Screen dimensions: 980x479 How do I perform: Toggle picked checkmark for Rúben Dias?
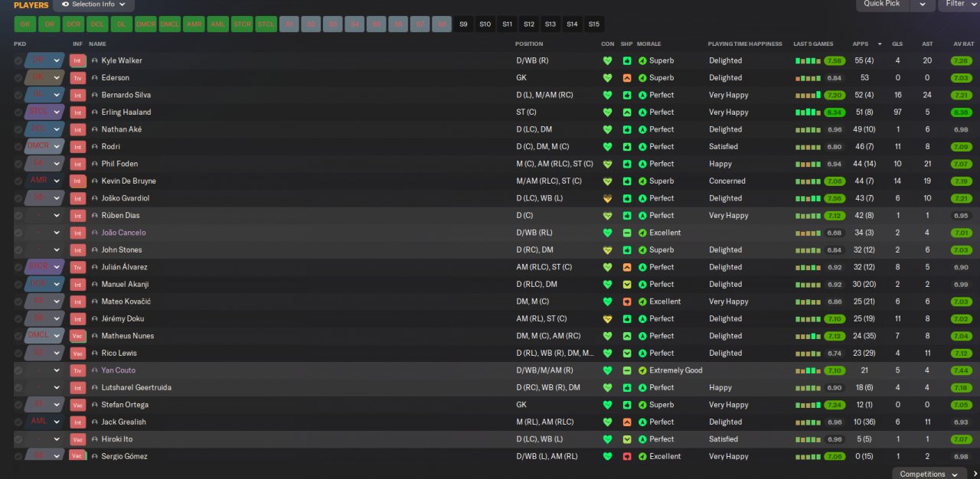pyautogui.click(x=18, y=216)
